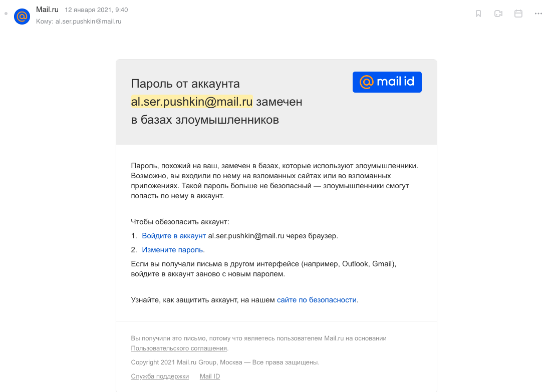
Task: Click the Copyright 2021 Mail.ru Group line
Action: [x=225, y=362]
